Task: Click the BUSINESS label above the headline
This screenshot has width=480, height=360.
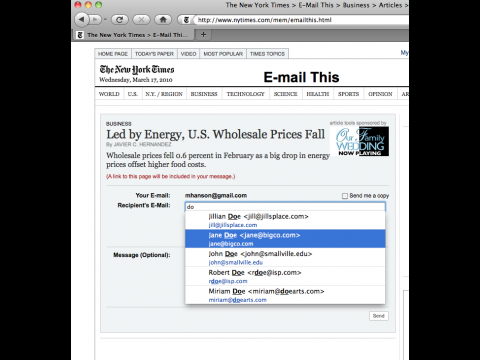Action: point(119,124)
